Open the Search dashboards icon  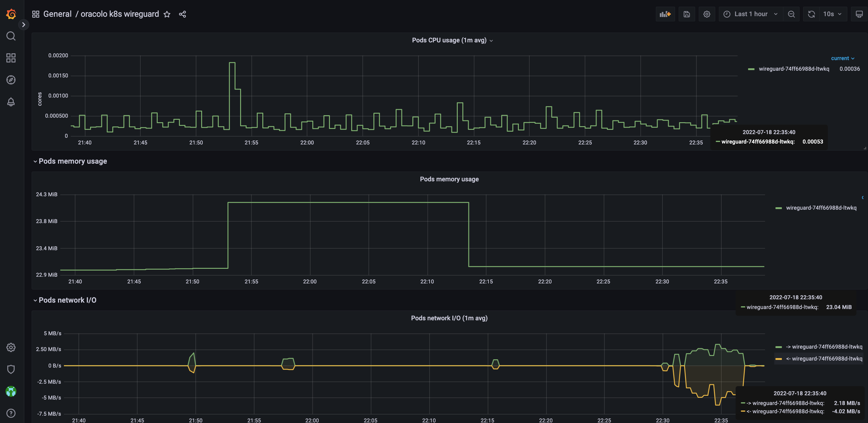pyautogui.click(x=10, y=36)
